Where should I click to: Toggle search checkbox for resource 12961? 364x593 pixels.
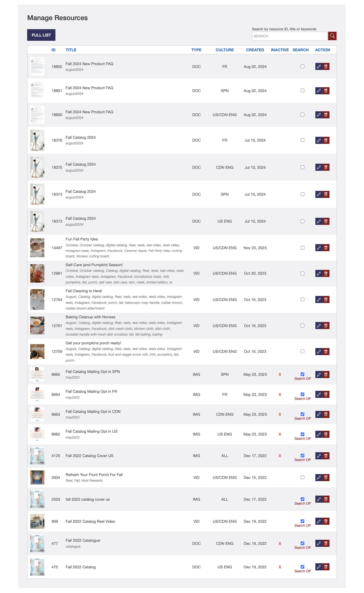302,274
